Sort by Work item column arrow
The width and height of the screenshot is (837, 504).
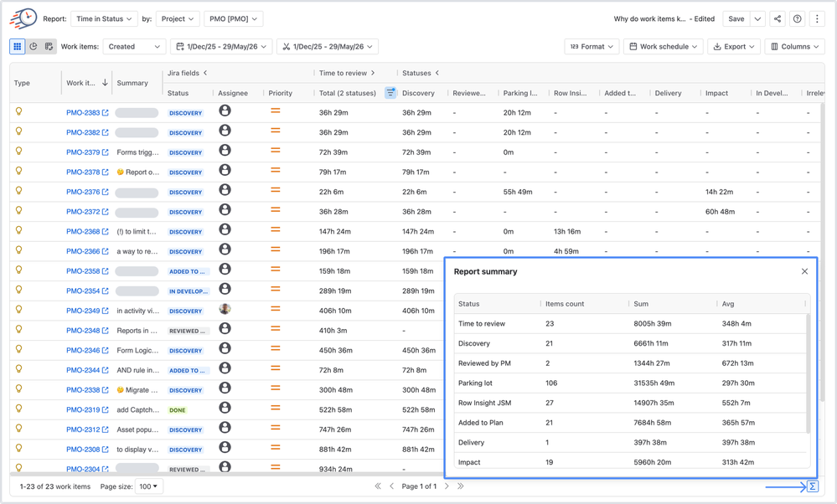pyautogui.click(x=106, y=83)
